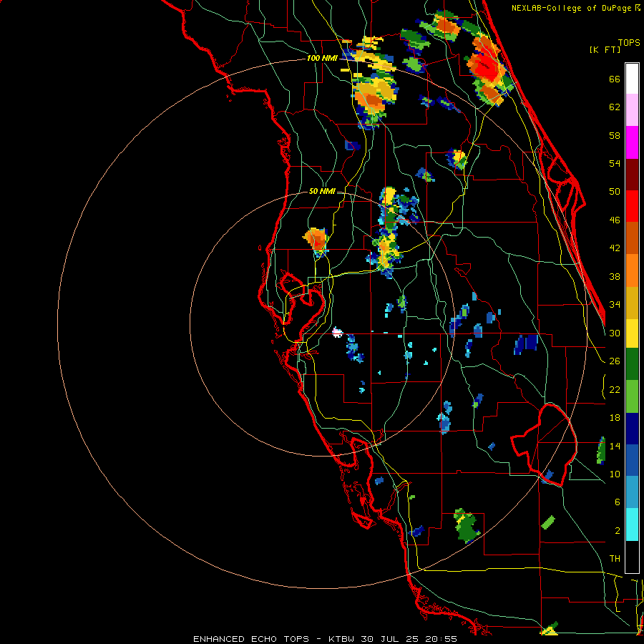Select the light pink legend swatch
Viewport: 644px width, 644px height.
pos(632,110)
